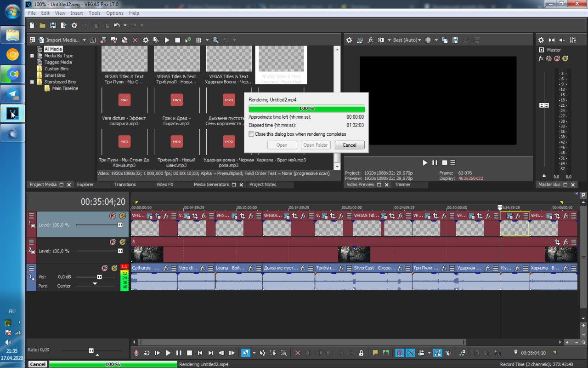The image size is (588, 368).
Task: Select the Zoom Edit tool
Action: tap(284, 353)
